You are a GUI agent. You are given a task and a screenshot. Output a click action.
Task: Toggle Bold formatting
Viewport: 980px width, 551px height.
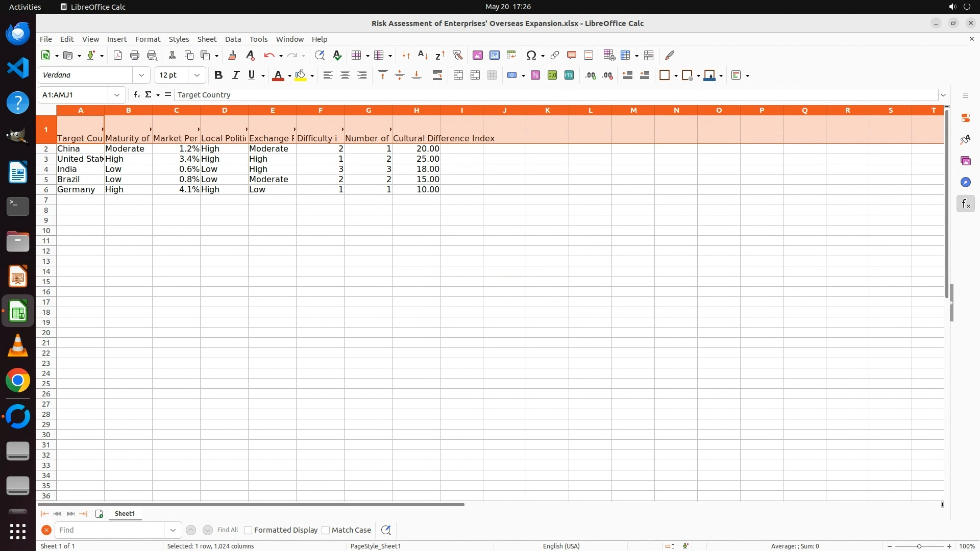[x=218, y=76]
